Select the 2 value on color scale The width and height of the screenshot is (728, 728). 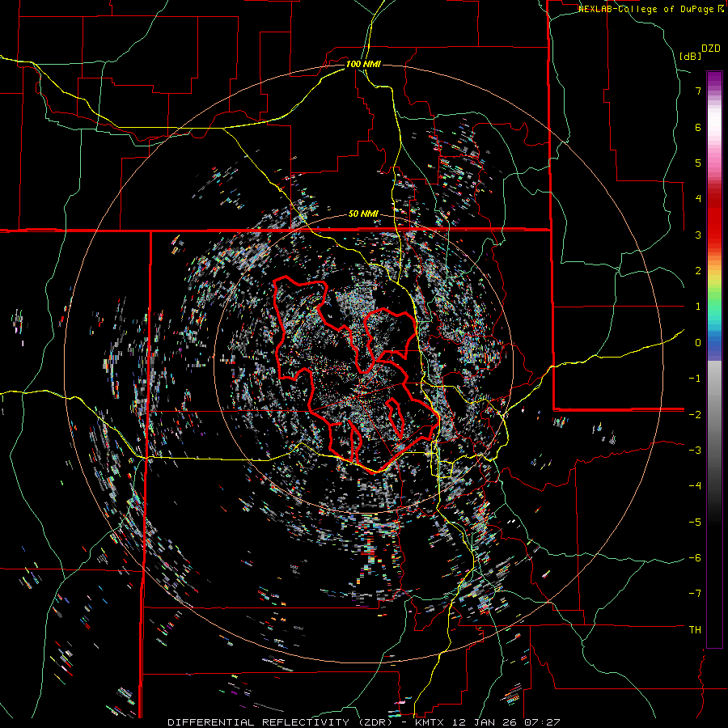click(698, 271)
